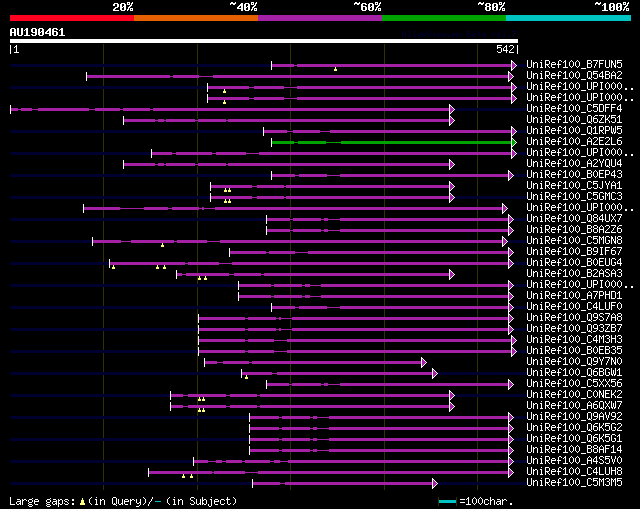Open hit UniRef100_Q54BA2
Image resolution: width=640 pixels, height=509 pixels.
[x=574, y=76]
